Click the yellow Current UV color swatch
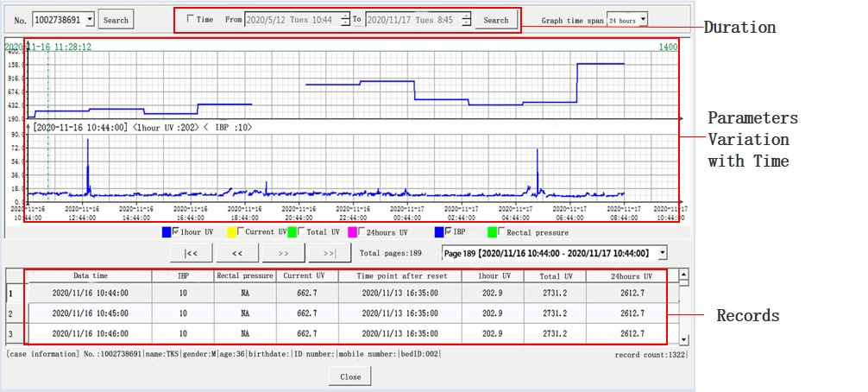Image resolution: width=868 pixels, height=392 pixels. [x=230, y=231]
